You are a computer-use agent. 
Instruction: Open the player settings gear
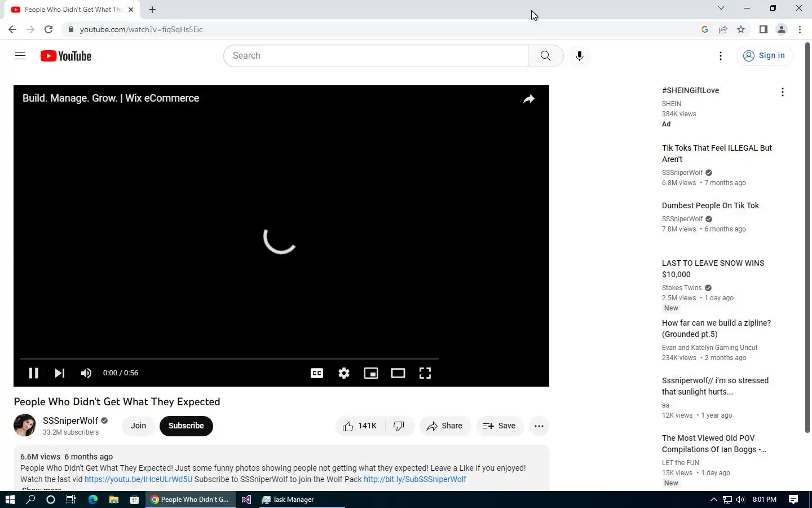(x=344, y=373)
